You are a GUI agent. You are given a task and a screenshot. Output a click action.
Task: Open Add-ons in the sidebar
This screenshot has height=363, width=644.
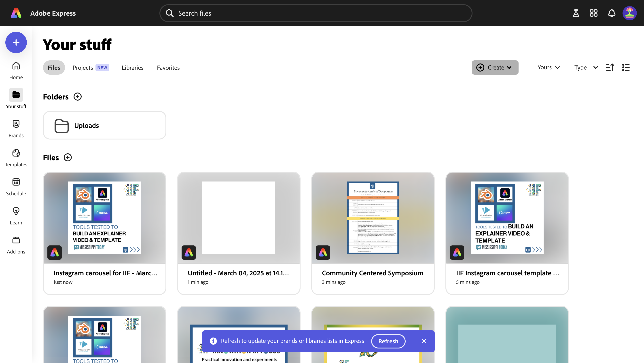tap(16, 245)
